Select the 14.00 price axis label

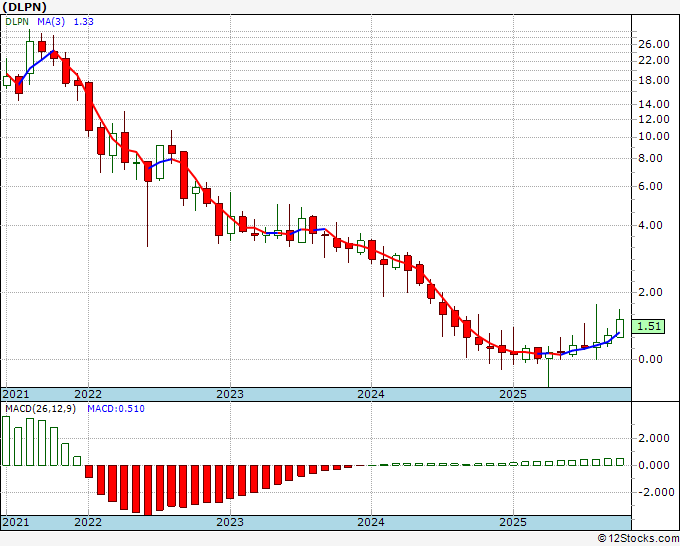point(654,104)
